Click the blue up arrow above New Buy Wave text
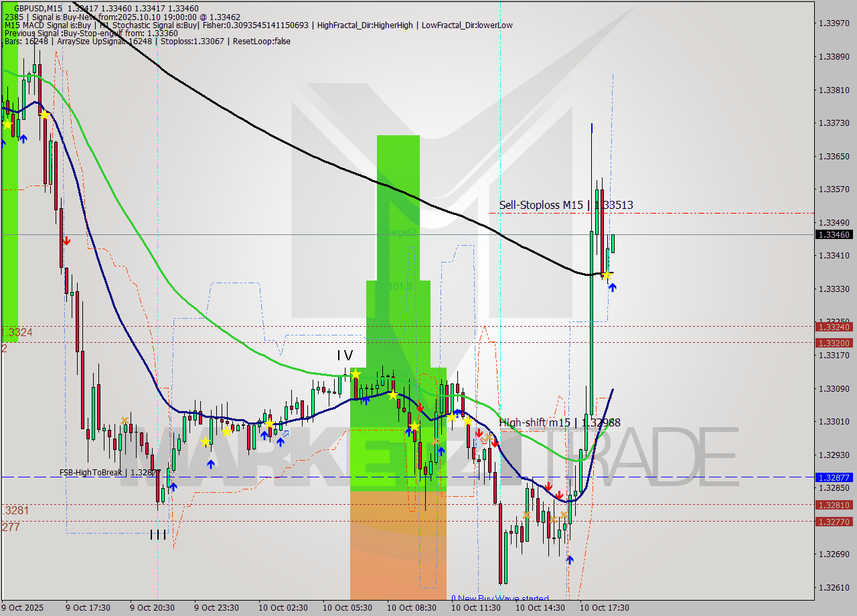 click(570, 560)
